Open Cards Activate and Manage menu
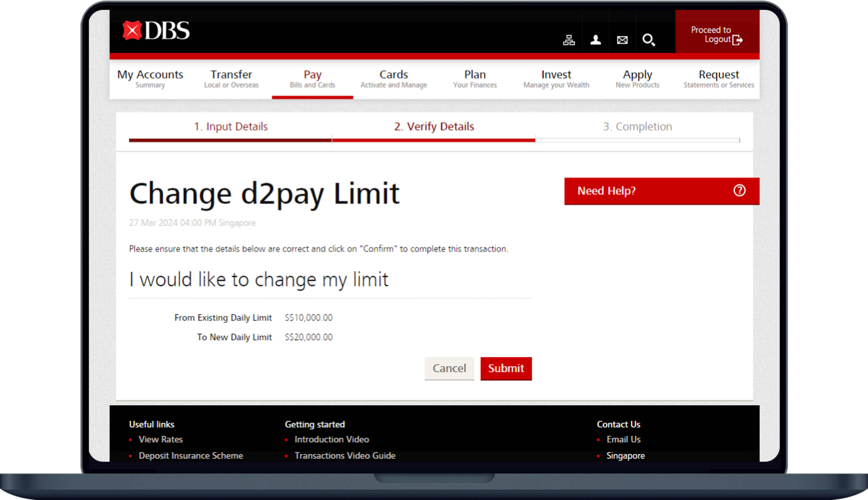 pos(393,79)
